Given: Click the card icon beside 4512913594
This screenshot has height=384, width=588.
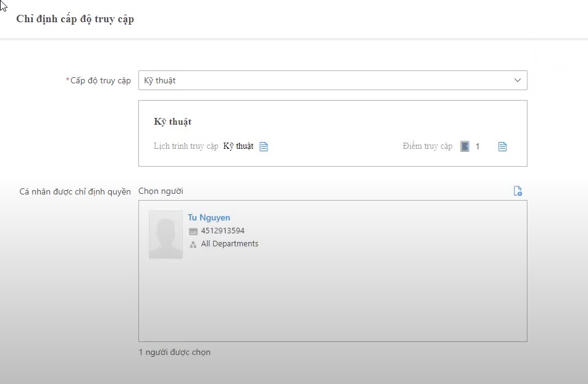Looking at the screenshot, I should [x=193, y=232].
